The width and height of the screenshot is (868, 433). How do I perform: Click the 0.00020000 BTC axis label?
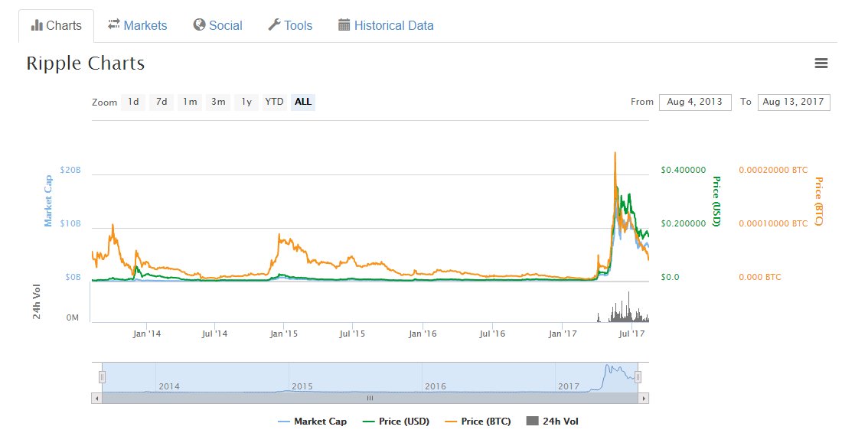click(773, 170)
